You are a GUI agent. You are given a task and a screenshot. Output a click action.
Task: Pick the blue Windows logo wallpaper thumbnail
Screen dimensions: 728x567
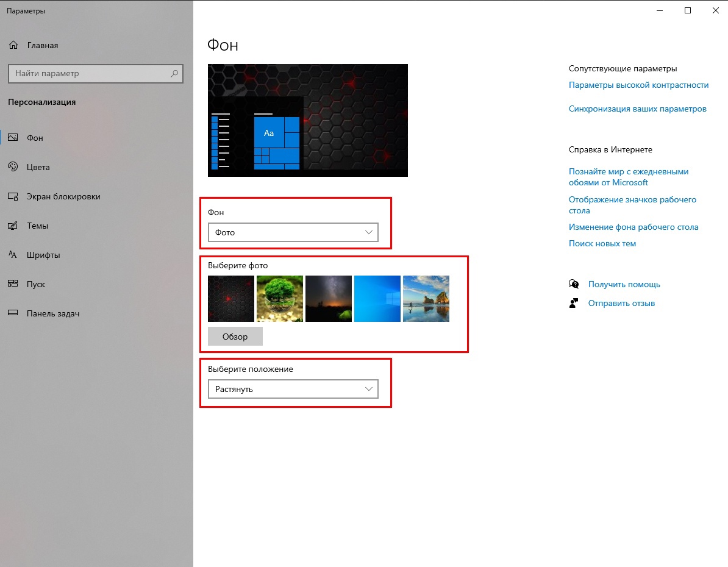377,299
